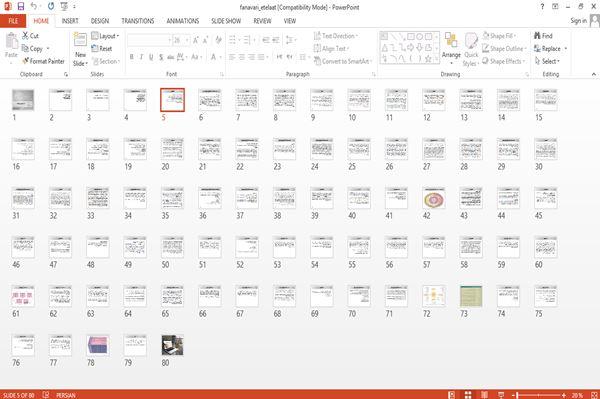Open the Section dropdown

tap(106, 61)
